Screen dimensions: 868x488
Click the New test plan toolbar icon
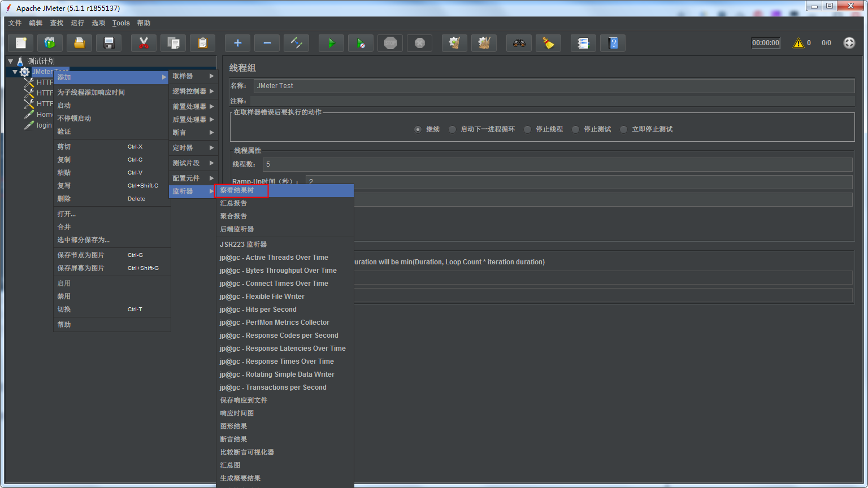[x=21, y=43]
